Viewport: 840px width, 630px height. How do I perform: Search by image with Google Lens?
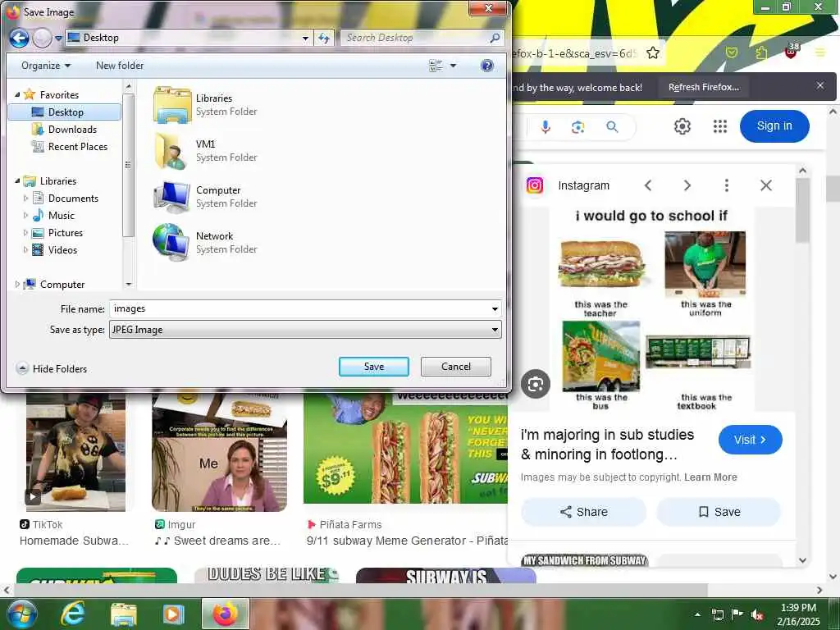point(578,127)
